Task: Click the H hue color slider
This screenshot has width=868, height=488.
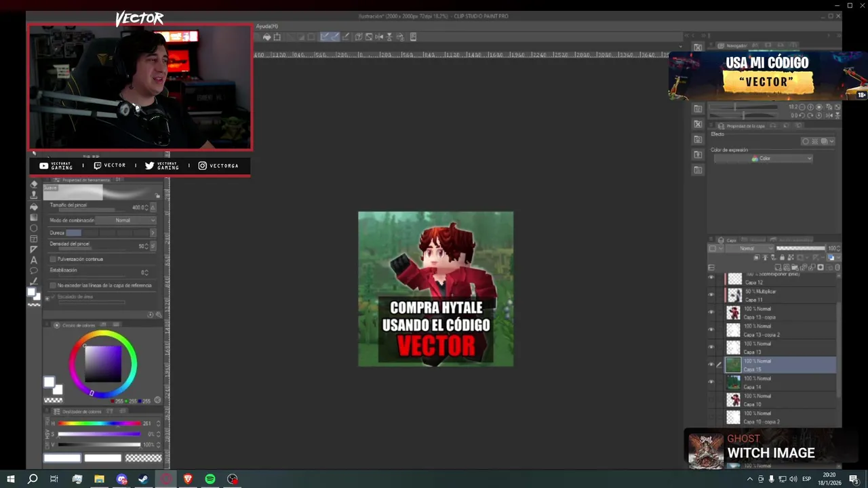Action: point(99,424)
